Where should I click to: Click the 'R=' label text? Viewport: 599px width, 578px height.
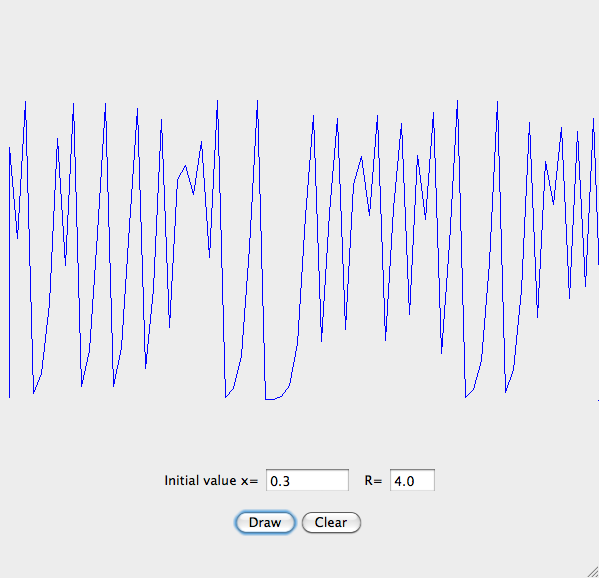[x=373, y=481]
